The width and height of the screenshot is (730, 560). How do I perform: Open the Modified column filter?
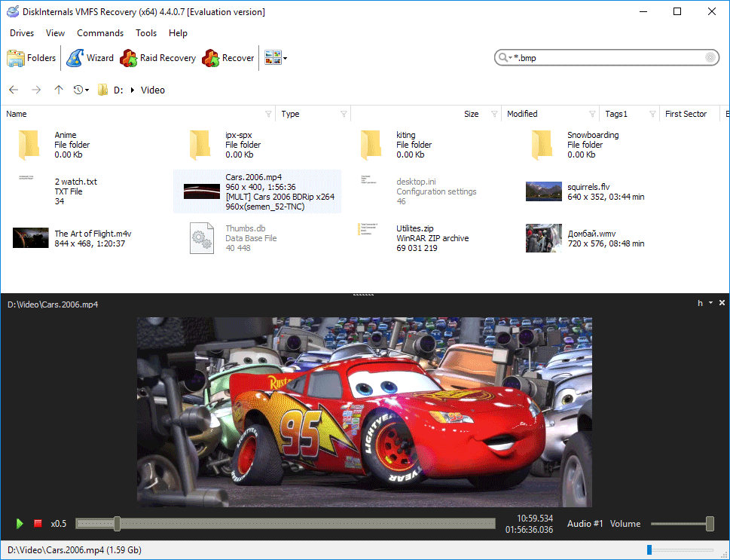click(592, 114)
